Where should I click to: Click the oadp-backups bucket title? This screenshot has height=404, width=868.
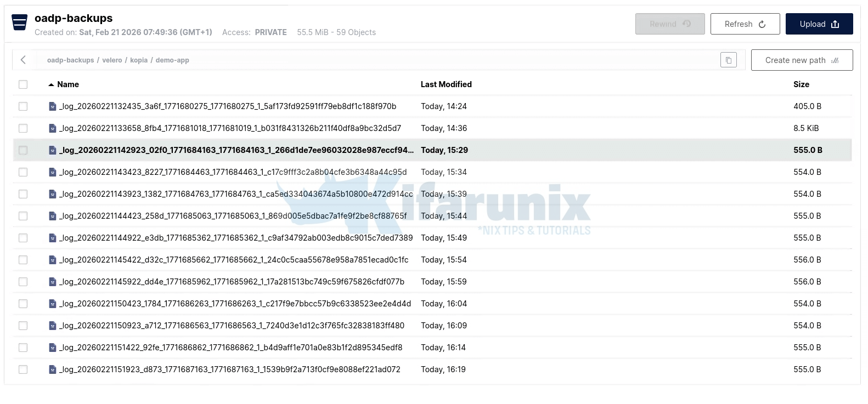point(74,18)
